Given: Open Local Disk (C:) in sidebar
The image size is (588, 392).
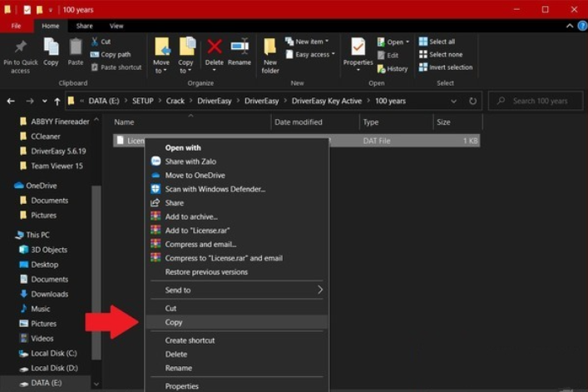Looking at the screenshot, I should (x=48, y=354).
